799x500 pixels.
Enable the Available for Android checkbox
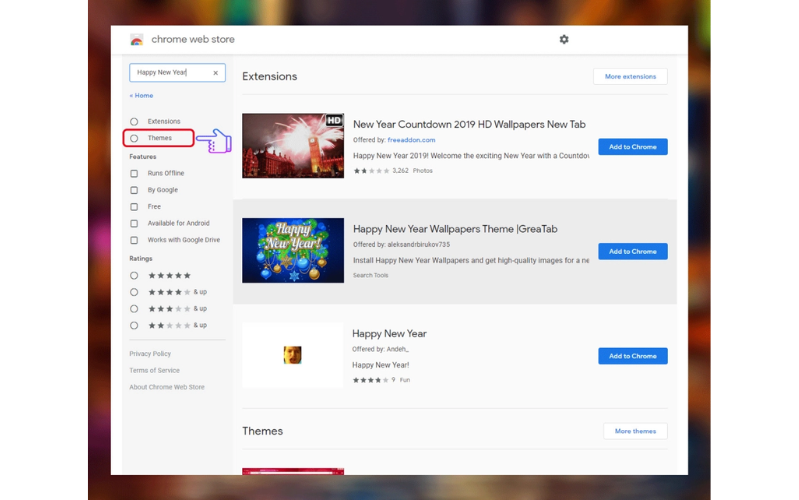click(x=134, y=223)
